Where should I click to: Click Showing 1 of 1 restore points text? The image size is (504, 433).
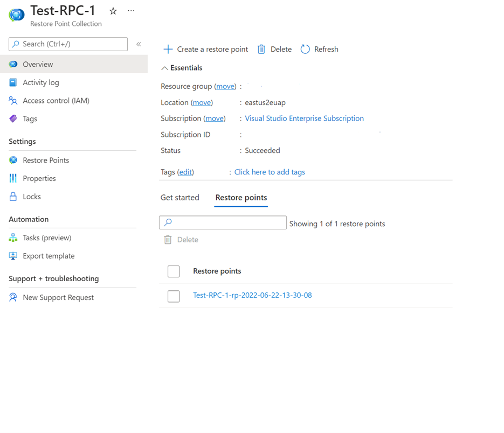(337, 224)
